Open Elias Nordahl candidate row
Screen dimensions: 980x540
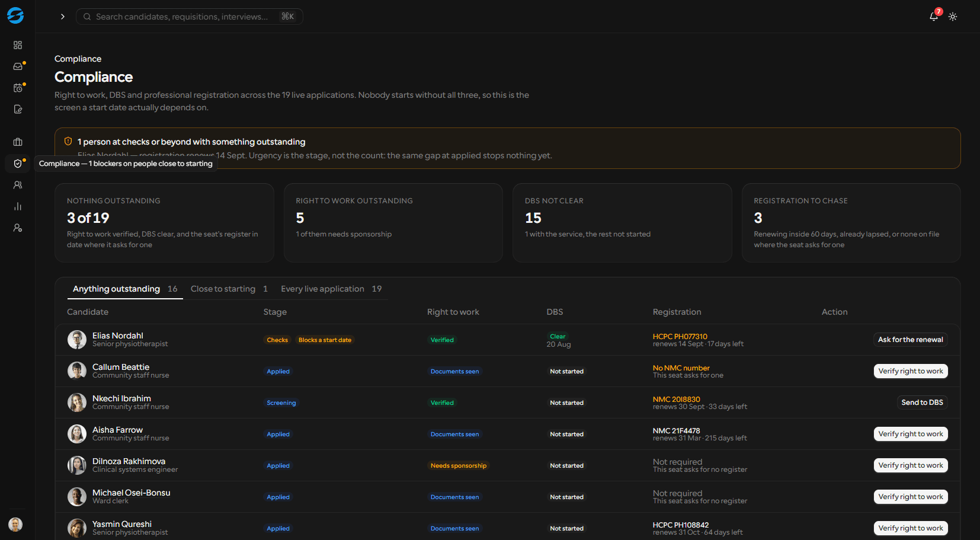[507, 340]
